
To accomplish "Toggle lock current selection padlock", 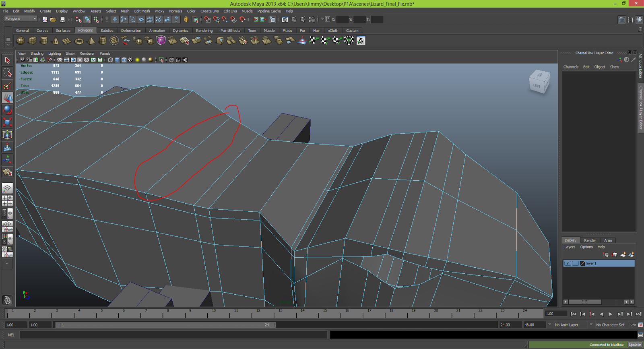I will tap(186, 19).
